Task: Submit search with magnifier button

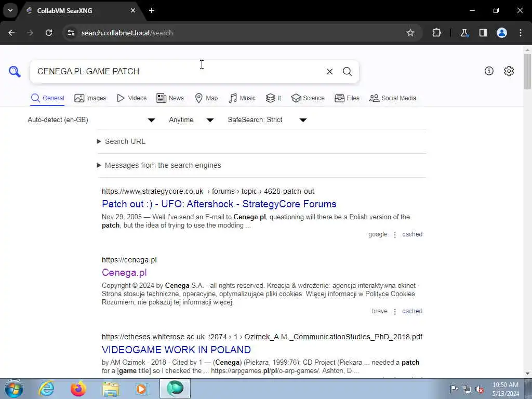Action: tap(347, 72)
